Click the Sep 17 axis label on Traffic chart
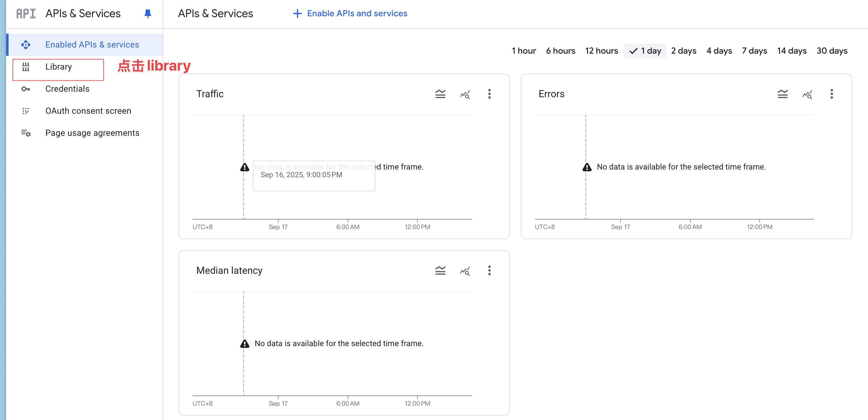Screen dimensions: 868x420 click(278, 227)
